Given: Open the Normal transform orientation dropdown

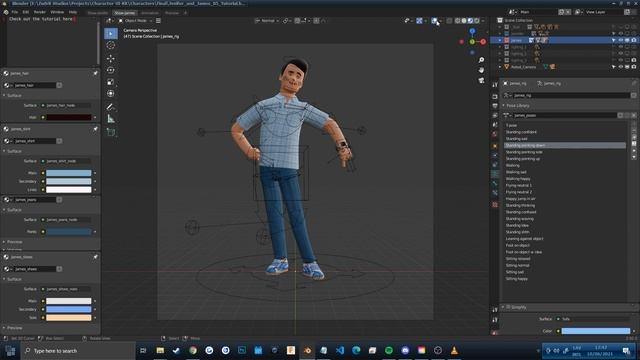Looking at the screenshot, I should click(x=267, y=20).
